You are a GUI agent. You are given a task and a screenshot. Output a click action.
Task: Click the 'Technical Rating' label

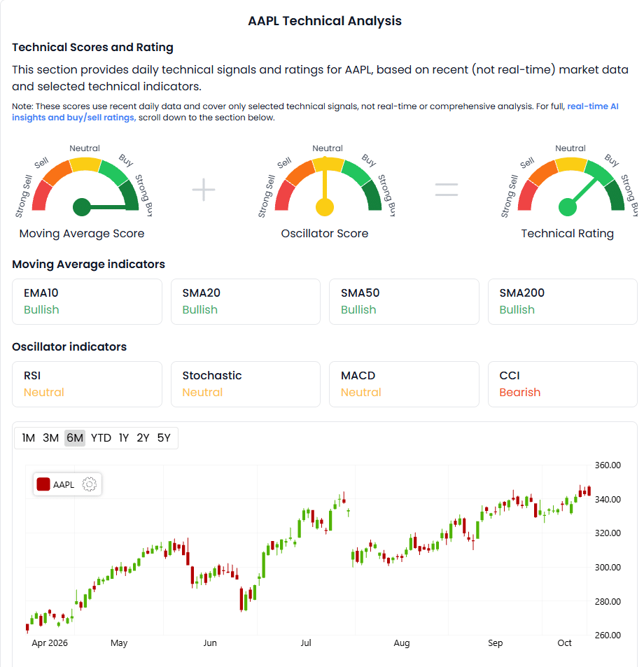pyautogui.click(x=568, y=234)
